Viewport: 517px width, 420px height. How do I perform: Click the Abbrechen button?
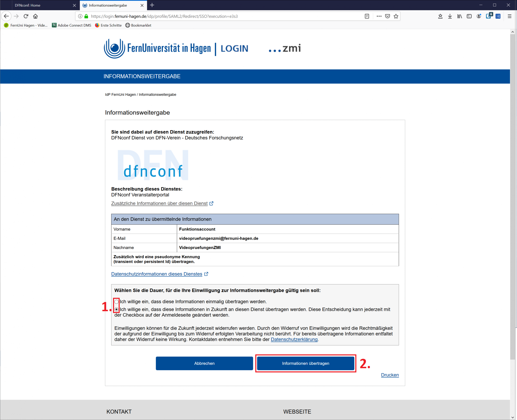point(204,363)
